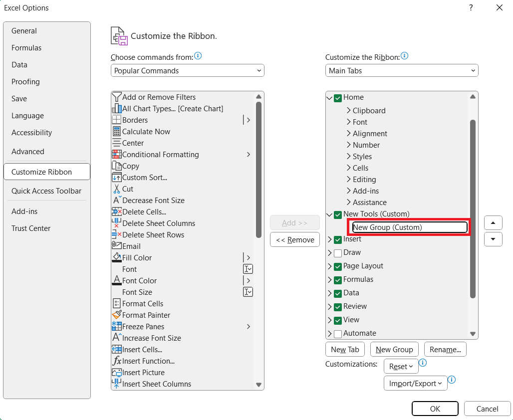Click the Fill Color bucket icon
This screenshot has height=420, width=513.
(x=116, y=257)
